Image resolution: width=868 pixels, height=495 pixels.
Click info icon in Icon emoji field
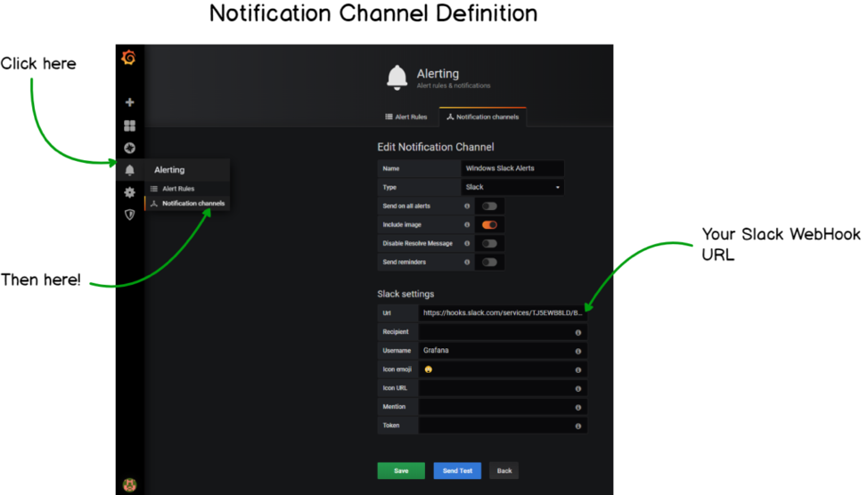coord(578,370)
